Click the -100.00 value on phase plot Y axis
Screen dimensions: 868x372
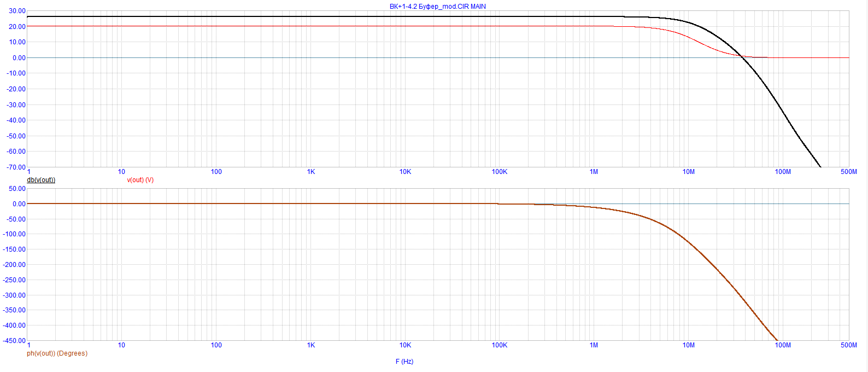(x=14, y=234)
